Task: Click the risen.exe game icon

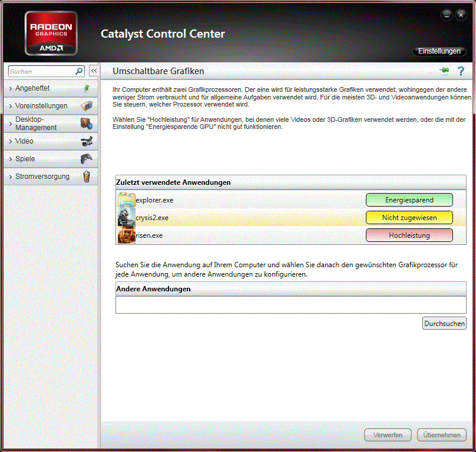Action: 127,235
